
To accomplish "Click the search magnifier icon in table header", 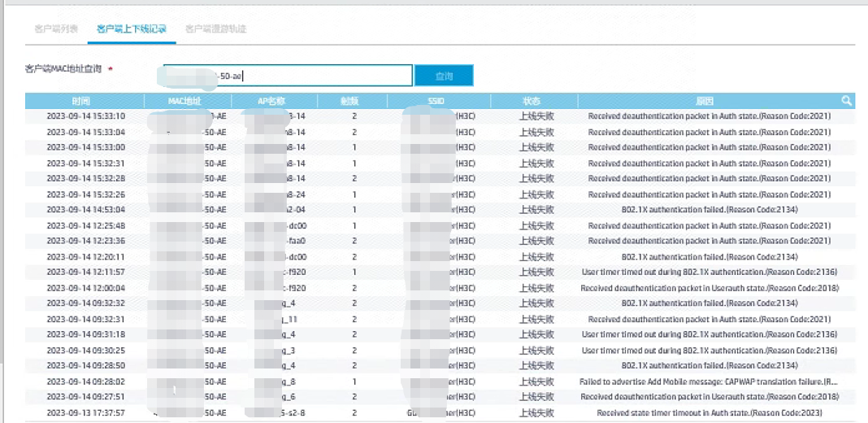I will pos(846,101).
